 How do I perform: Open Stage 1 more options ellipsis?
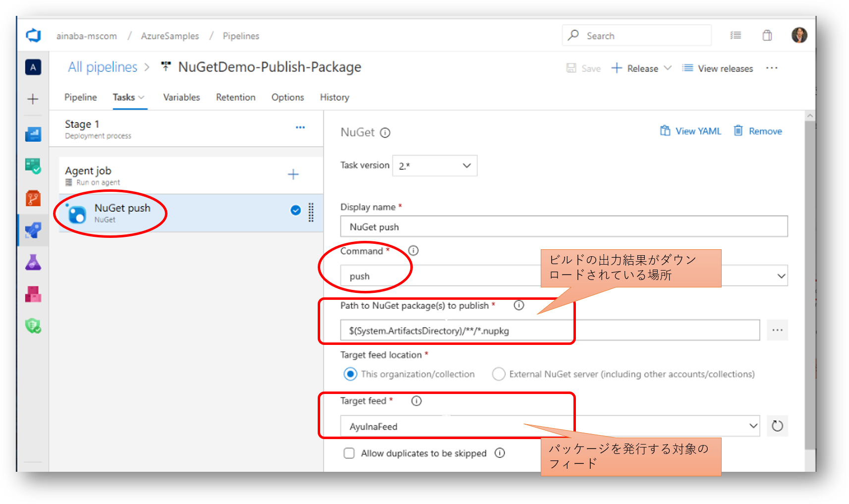point(300,127)
